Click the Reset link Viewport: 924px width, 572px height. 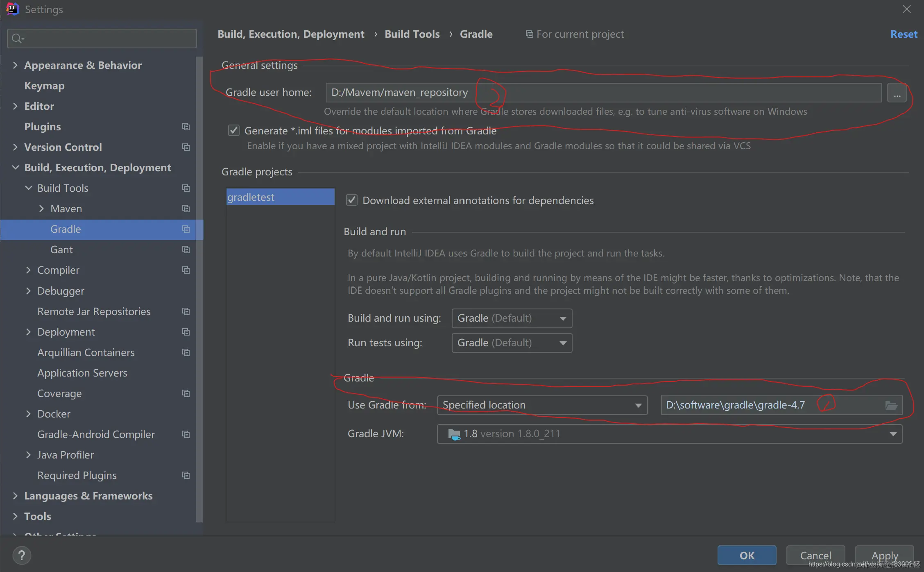pyautogui.click(x=904, y=34)
